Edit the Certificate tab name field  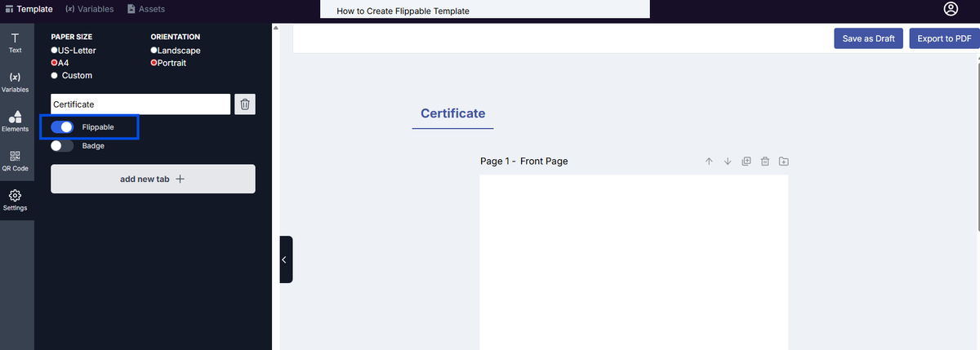pos(140,104)
